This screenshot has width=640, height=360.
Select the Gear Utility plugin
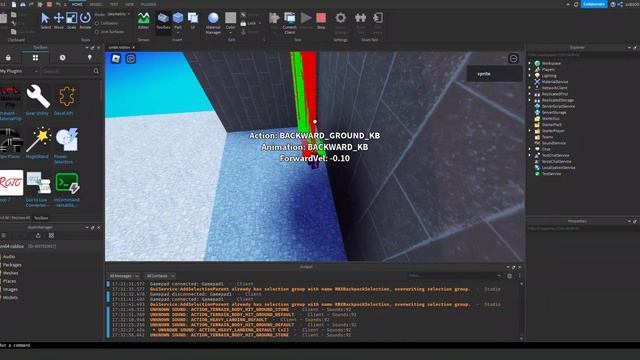pos(38,100)
